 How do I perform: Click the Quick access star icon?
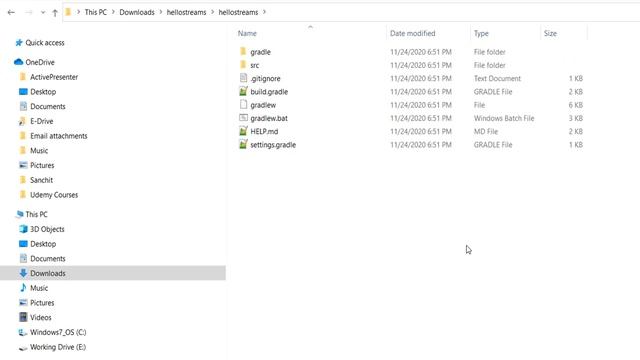tap(19, 42)
